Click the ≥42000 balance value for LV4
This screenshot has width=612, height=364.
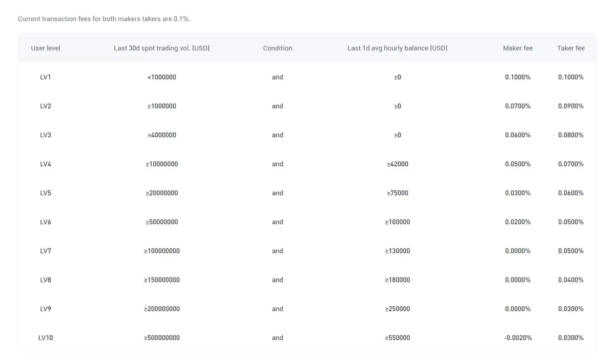coord(398,164)
